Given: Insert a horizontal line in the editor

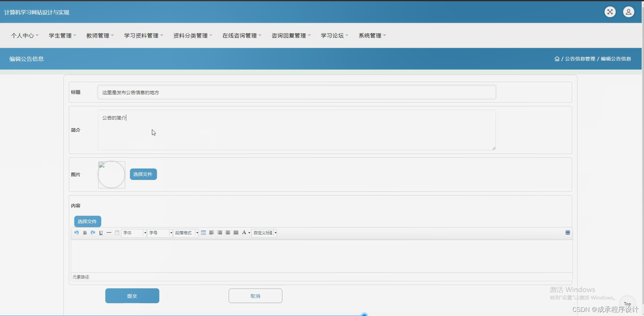Looking at the screenshot, I should coord(109,233).
